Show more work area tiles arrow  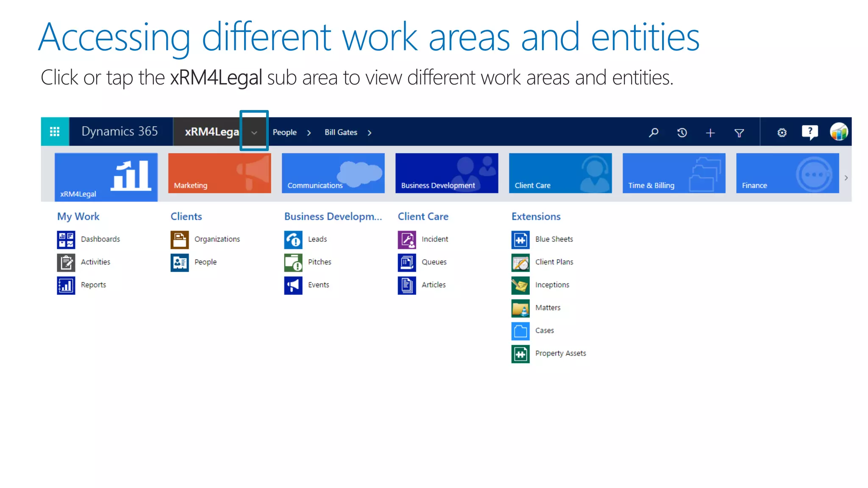pyautogui.click(x=846, y=178)
